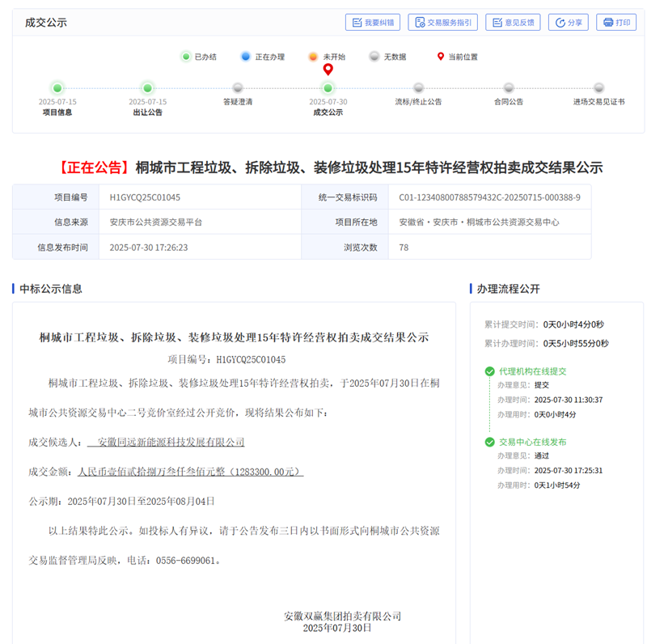
Task: Click the 代理机构在线提交 step title
Action: [x=533, y=371]
